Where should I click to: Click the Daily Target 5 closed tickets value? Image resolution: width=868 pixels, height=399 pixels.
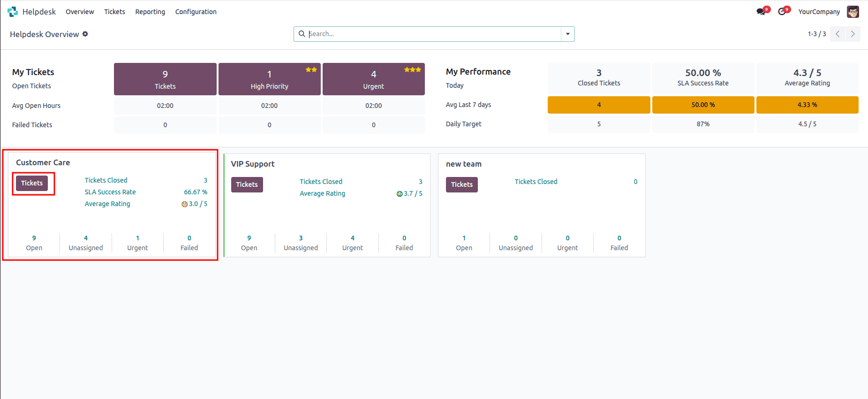click(599, 124)
